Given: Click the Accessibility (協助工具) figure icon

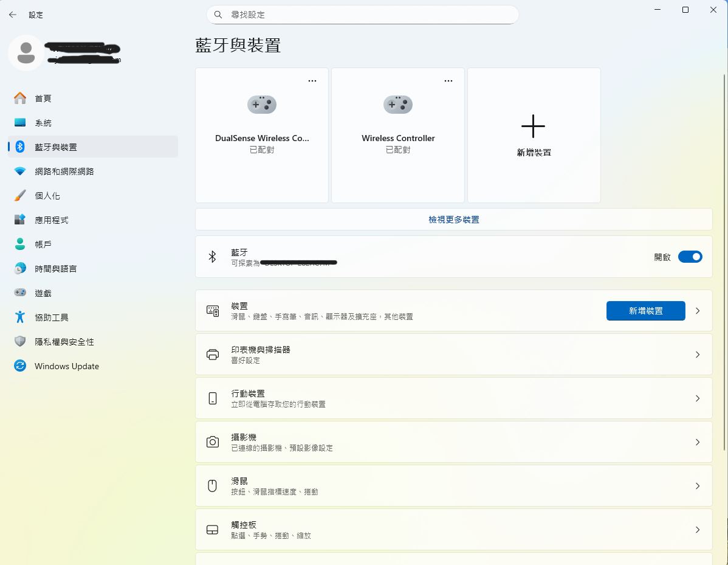Looking at the screenshot, I should (x=20, y=317).
